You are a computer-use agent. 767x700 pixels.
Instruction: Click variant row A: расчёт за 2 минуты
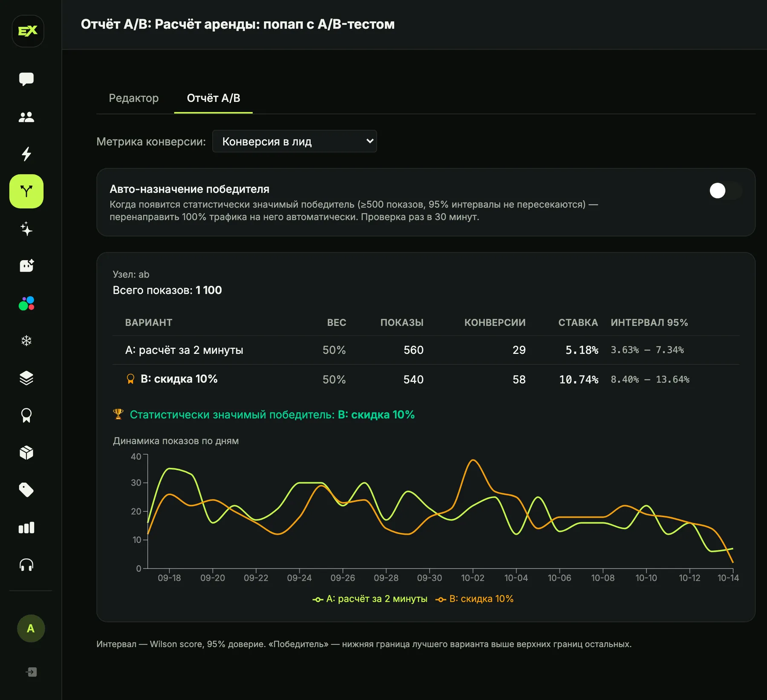(426, 350)
